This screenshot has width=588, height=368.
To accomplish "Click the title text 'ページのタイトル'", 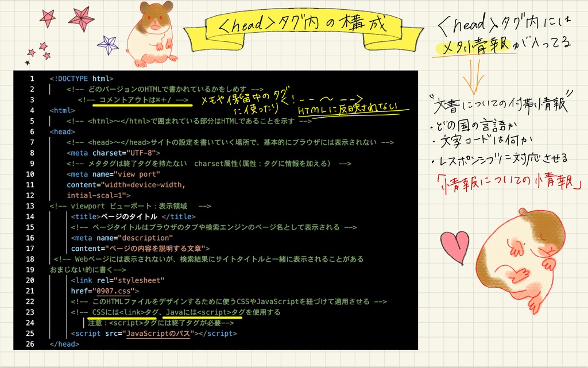I will (129, 216).
